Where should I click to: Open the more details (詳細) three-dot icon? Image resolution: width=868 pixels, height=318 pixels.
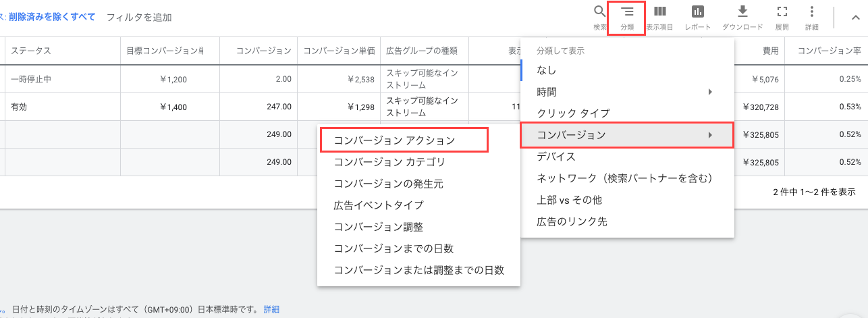(812, 12)
